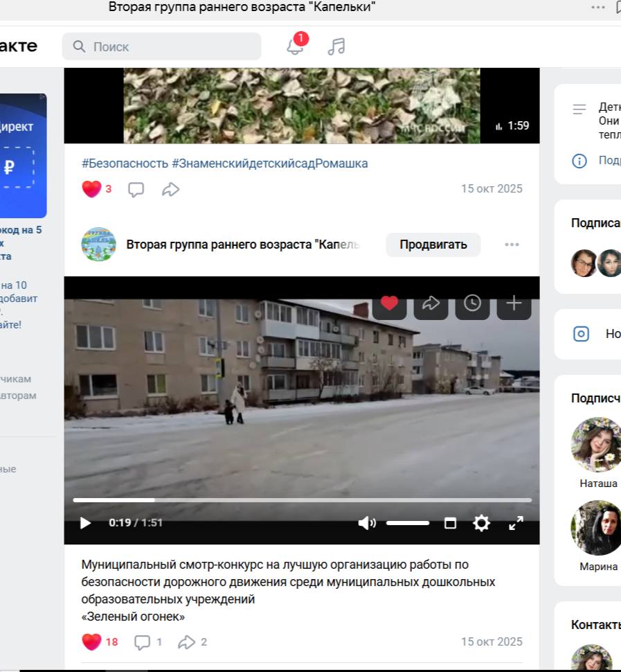Share video via arrow overlay icon

[431, 303]
